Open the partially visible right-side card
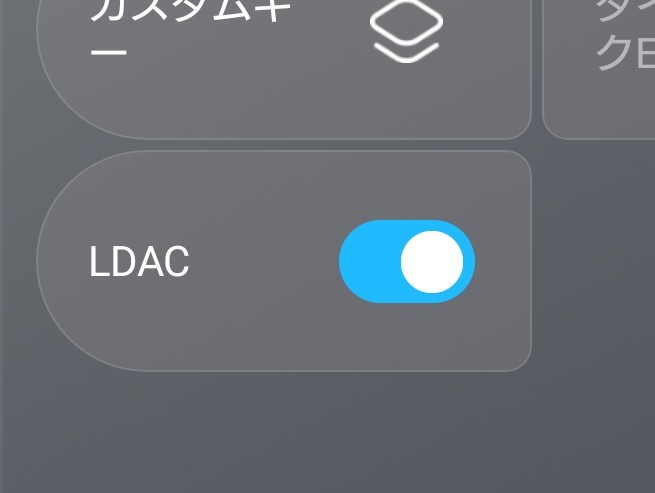655x493 pixels. [599, 69]
